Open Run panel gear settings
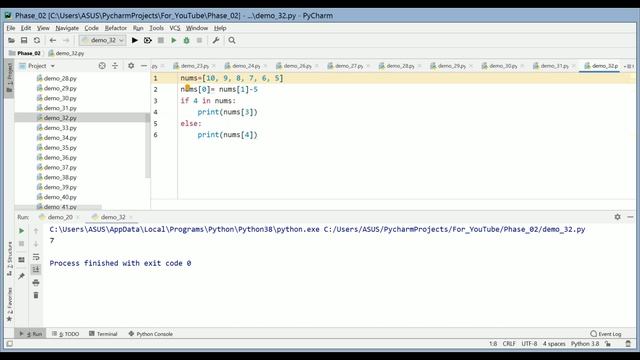Viewport: 640px width, 360px height. 618,217
